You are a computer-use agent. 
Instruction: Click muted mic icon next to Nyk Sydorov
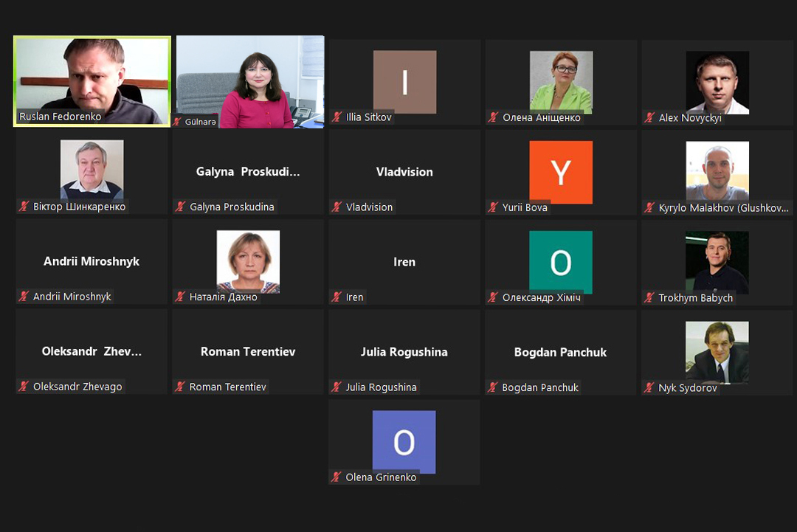click(x=650, y=387)
